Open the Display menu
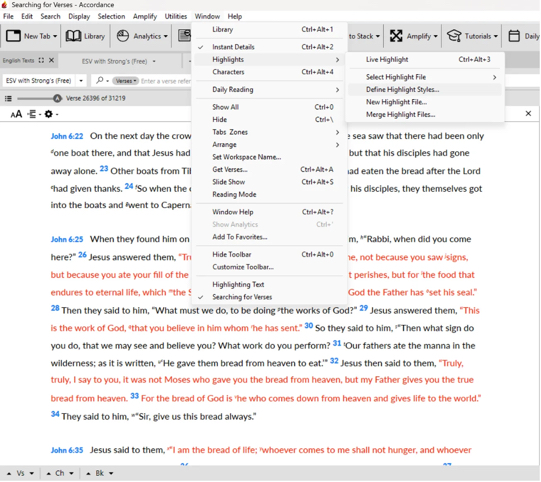541x482 pixels. 79,17
